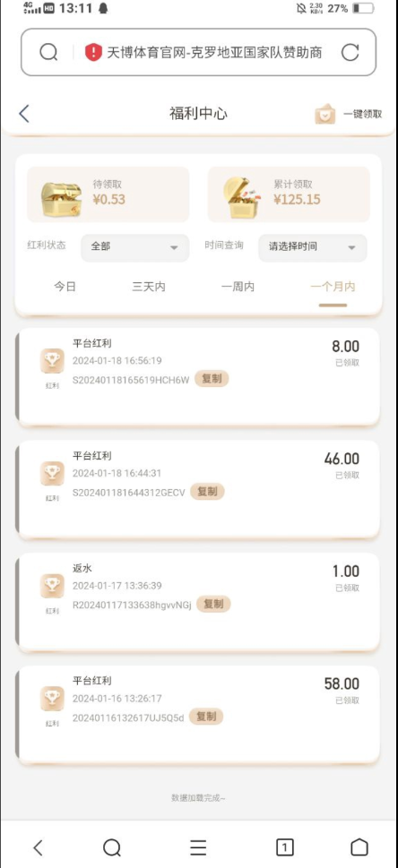This screenshot has height=868, width=398.
Task: Tap trophy icon of 8.00 bonus
Action: (x=52, y=361)
